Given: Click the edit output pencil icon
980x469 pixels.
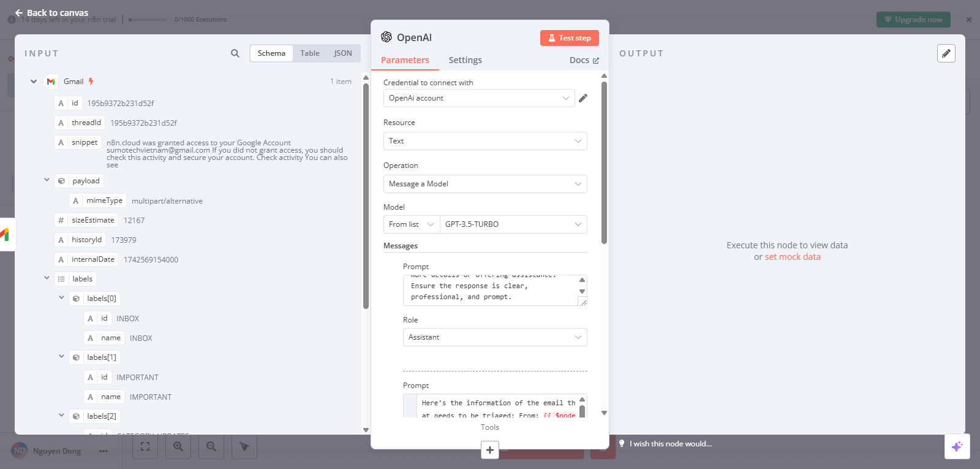Looking at the screenshot, I should [x=946, y=53].
